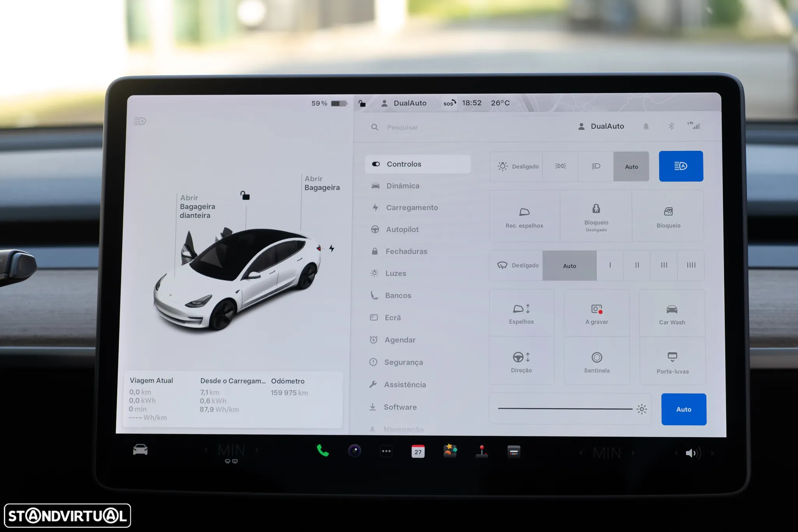
Task: Select low beam headlights mode
Action: point(596,166)
